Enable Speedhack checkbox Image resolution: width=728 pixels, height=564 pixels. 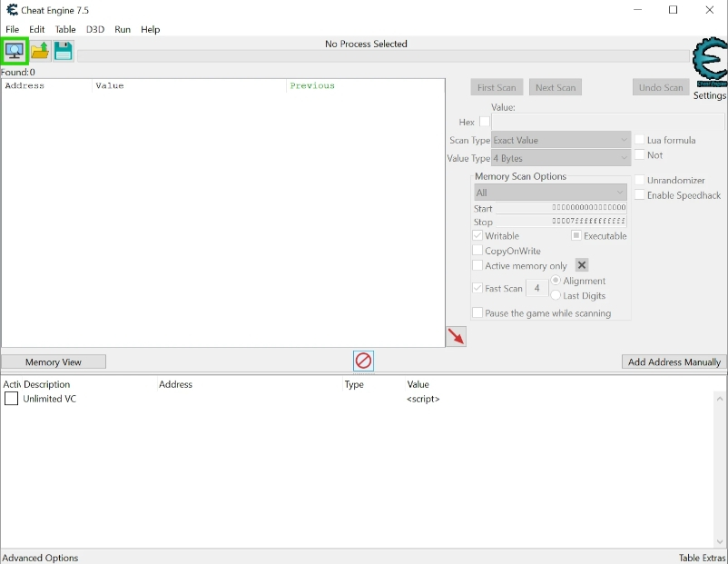(639, 195)
